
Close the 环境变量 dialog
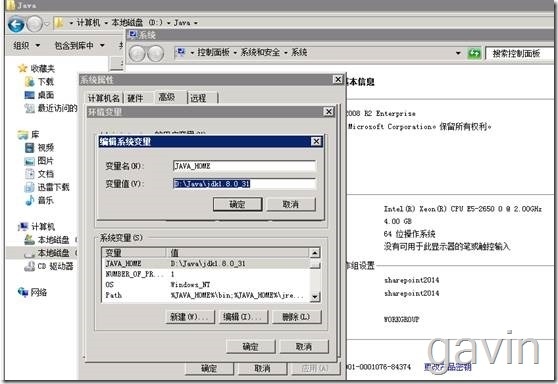[x=329, y=112]
